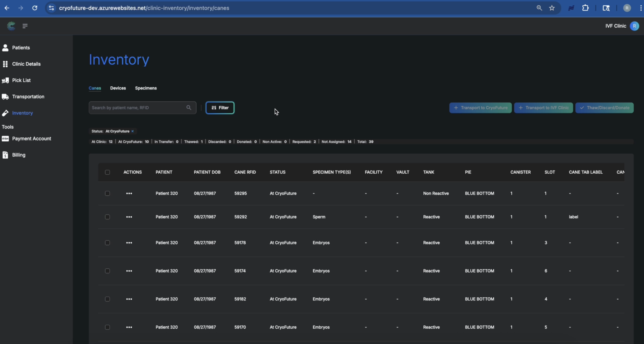Viewport: 644px width, 344px height.
Task: Switch to the Specimens tab
Action: [x=146, y=88]
